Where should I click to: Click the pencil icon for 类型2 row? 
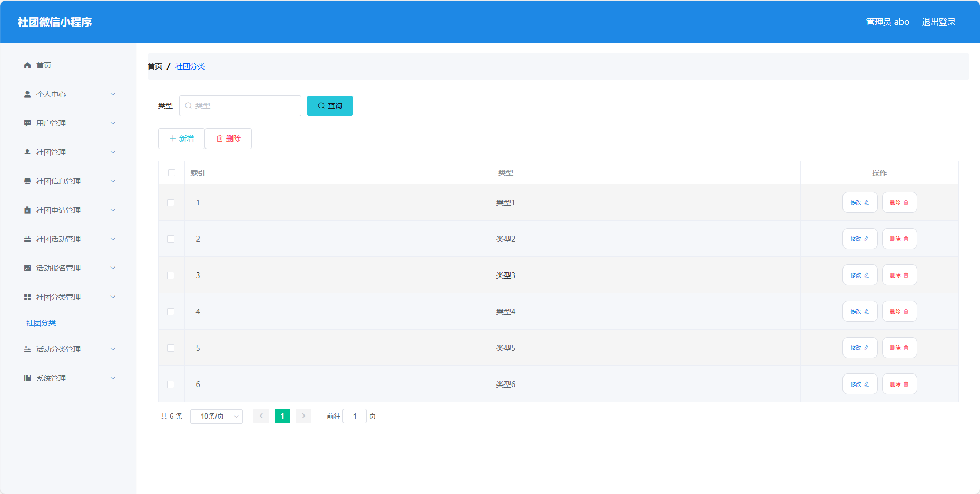[866, 239]
